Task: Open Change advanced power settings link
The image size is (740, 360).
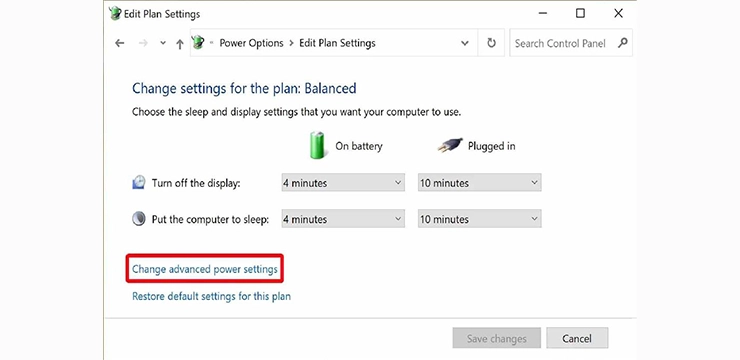Action: click(205, 269)
